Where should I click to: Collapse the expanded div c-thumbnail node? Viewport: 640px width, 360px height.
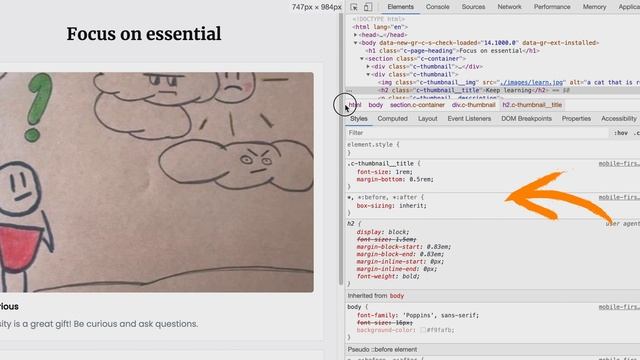[x=368, y=75]
